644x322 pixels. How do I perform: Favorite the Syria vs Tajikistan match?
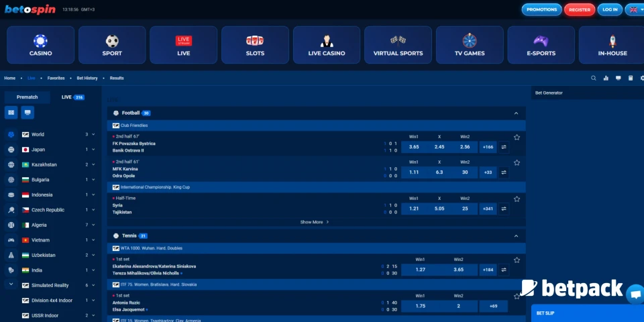tap(517, 199)
